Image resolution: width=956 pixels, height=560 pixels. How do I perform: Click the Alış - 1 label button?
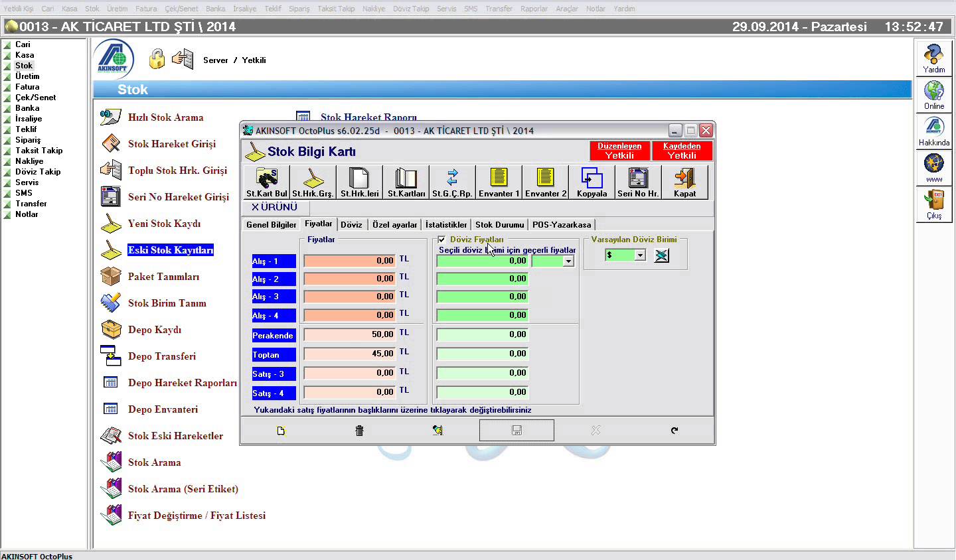[x=274, y=261]
